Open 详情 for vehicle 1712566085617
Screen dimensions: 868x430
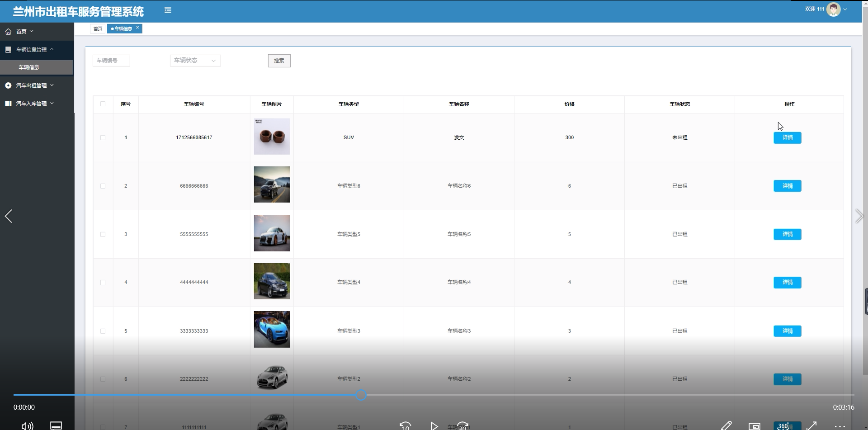pyautogui.click(x=787, y=137)
